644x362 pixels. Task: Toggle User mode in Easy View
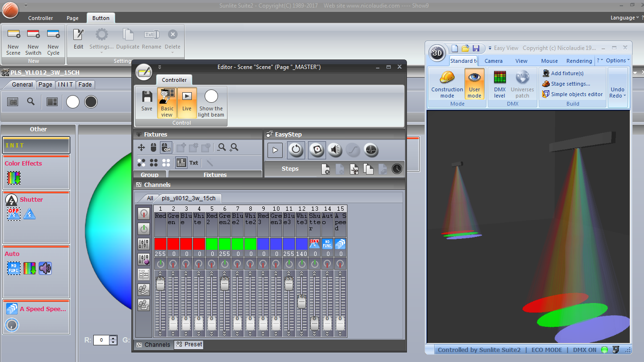pos(474,84)
